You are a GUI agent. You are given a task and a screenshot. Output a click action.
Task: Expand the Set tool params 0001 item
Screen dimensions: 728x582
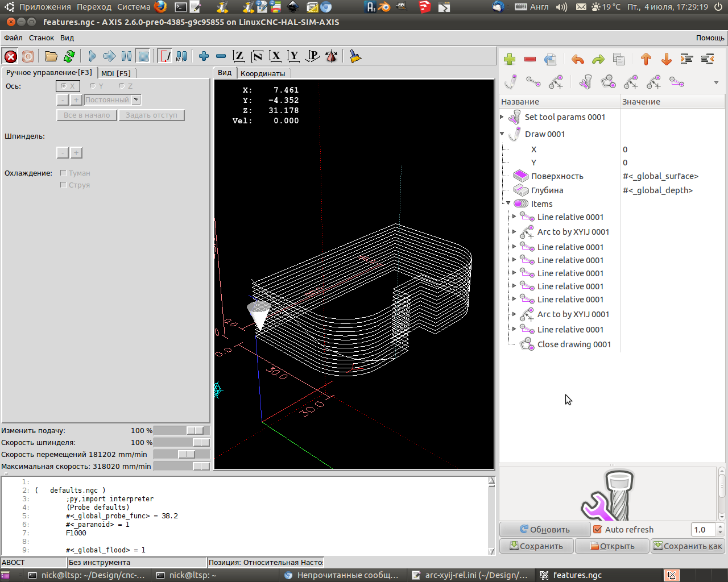tap(502, 117)
